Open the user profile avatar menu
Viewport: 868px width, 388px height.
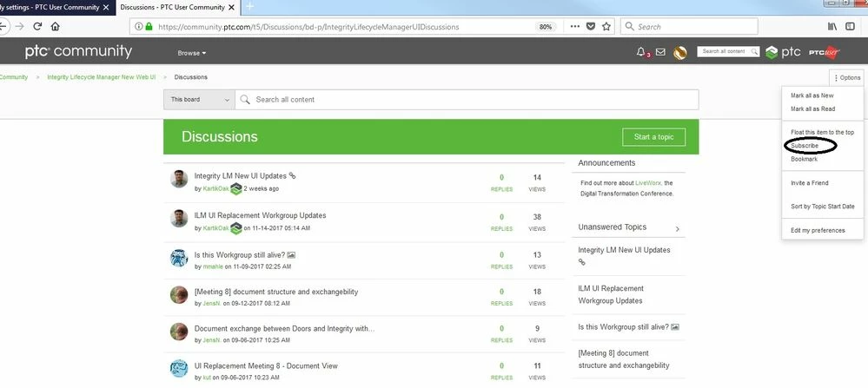[x=679, y=52]
